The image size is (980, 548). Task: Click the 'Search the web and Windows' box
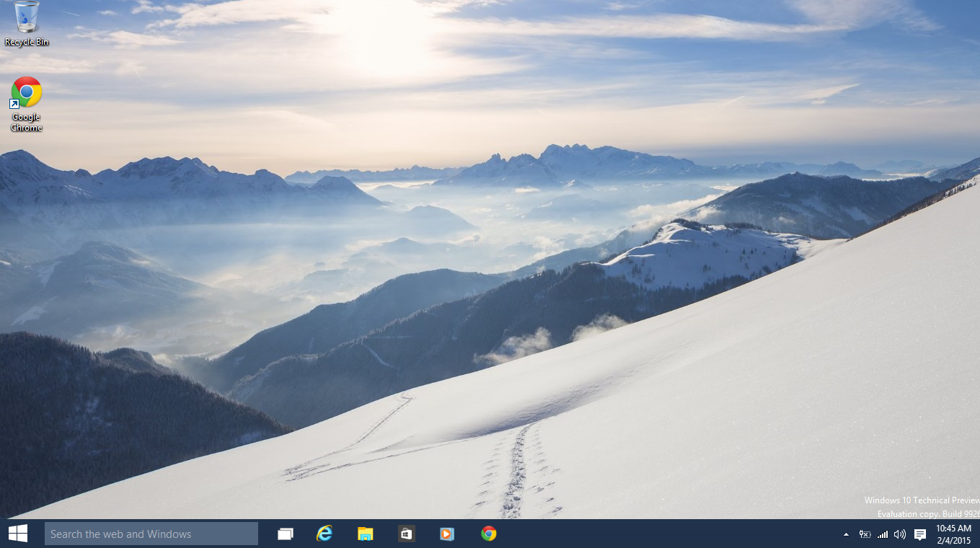151,534
